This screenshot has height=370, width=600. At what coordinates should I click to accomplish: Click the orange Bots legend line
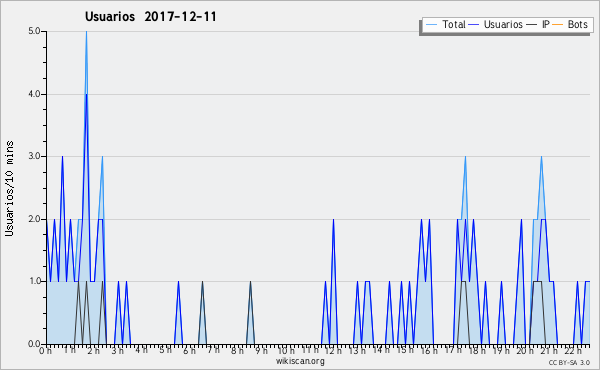point(558,25)
